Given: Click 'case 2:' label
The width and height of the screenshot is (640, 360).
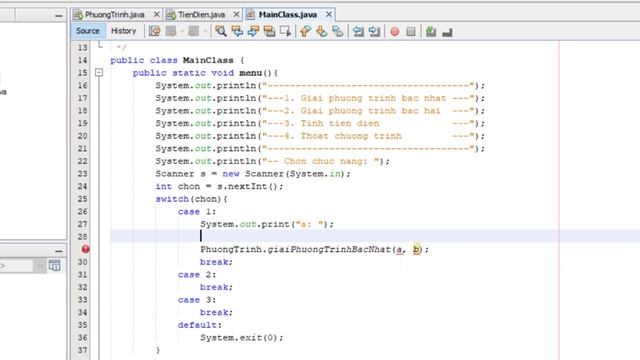Looking at the screenshot, I should (x=197, y=275).
